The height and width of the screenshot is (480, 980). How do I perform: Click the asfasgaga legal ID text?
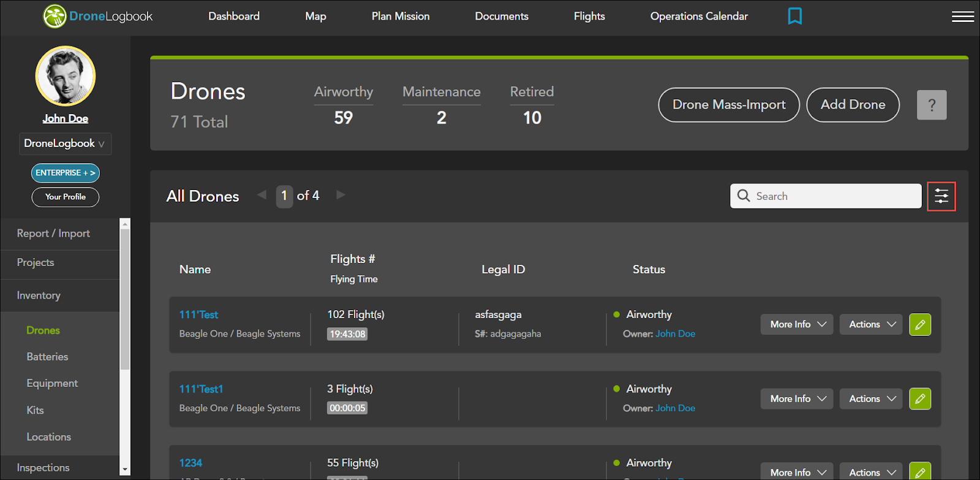[498, 315]
